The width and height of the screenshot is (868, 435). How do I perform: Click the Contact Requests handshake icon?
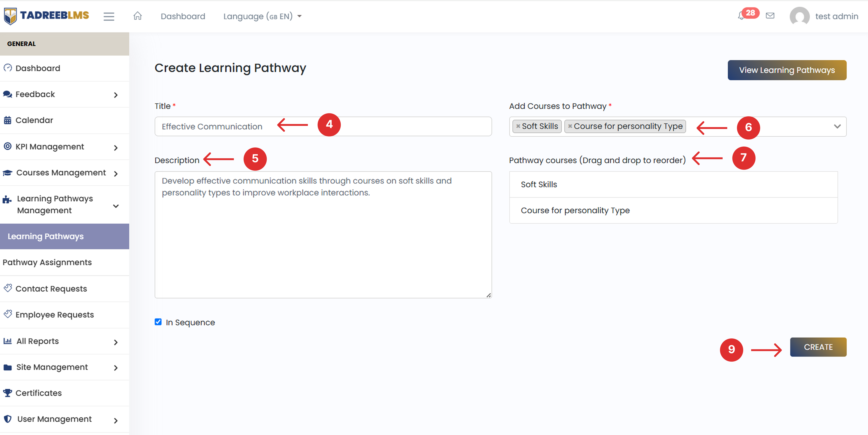(x=8, y=288)
